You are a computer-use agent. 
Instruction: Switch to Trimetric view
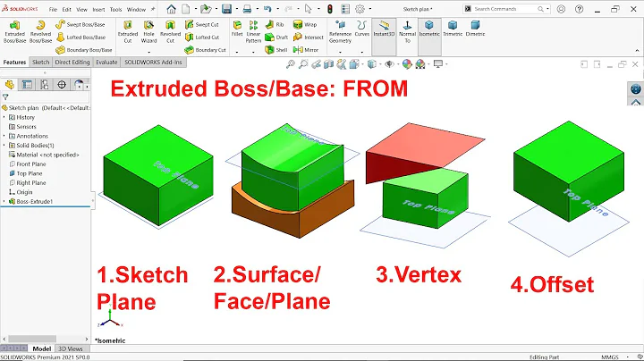(x=453, y=29)
